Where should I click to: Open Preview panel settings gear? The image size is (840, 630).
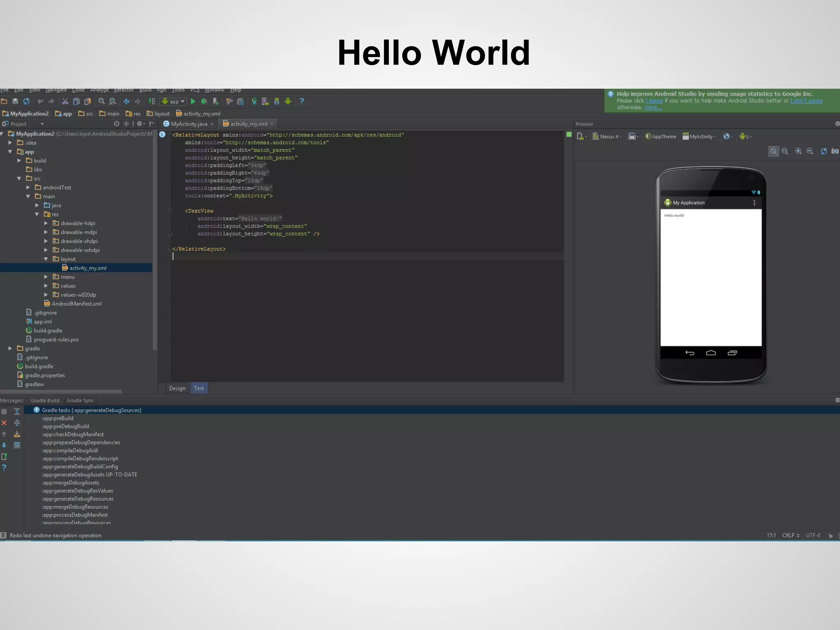[x=837, y=124]
